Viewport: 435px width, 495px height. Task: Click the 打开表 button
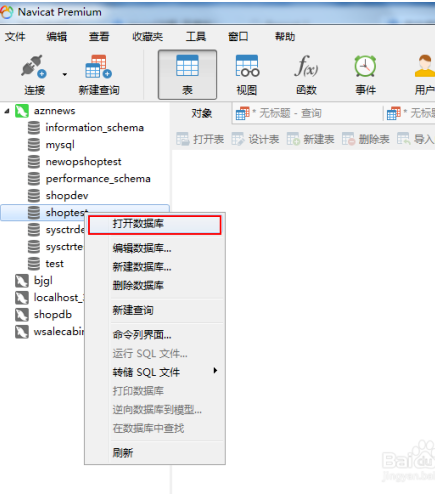click(x=200, y=139)
